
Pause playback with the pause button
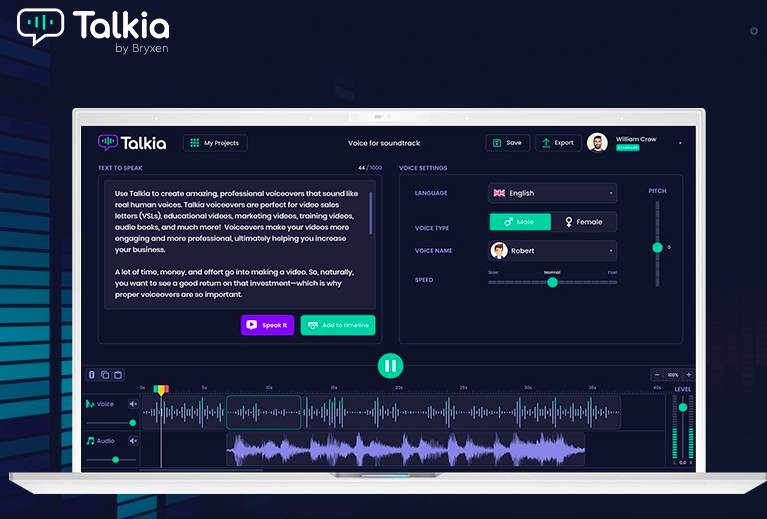390,366
